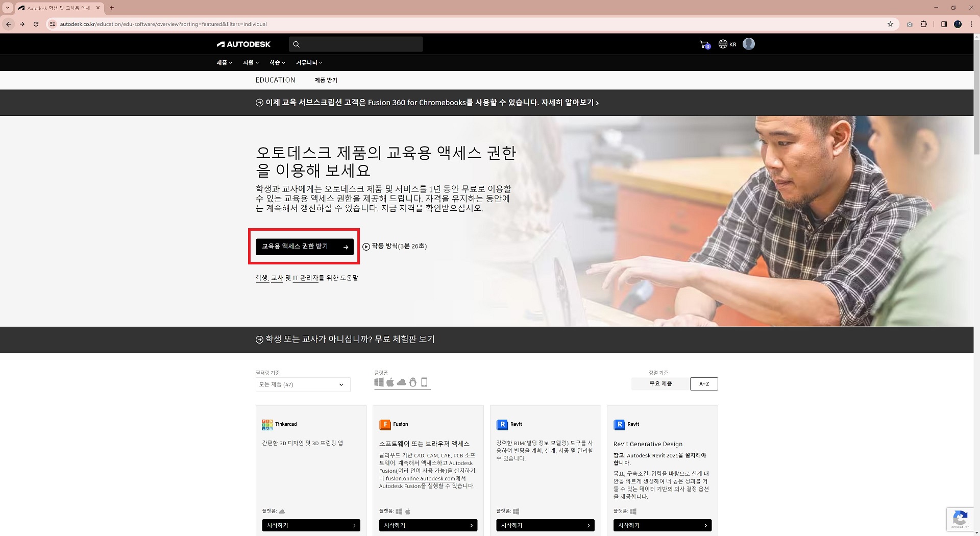The image size is (980, 536).
Task: Open the IT 관리자 help link
Action: (305, 278)
